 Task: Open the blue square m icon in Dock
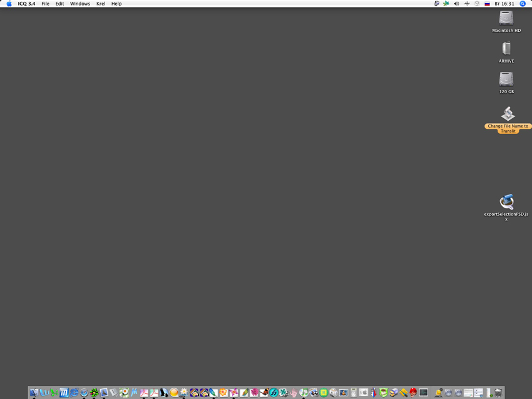pos(64,393)
